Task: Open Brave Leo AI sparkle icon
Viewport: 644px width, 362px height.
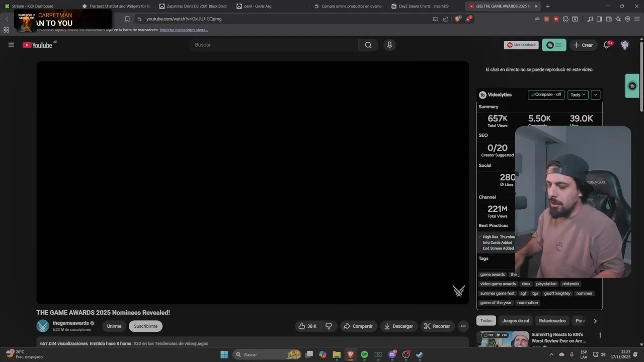Action: (x=618, y=19)
